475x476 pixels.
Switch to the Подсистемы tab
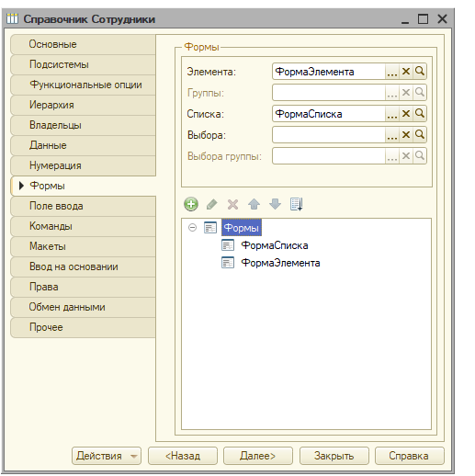[x=83, y=64]
